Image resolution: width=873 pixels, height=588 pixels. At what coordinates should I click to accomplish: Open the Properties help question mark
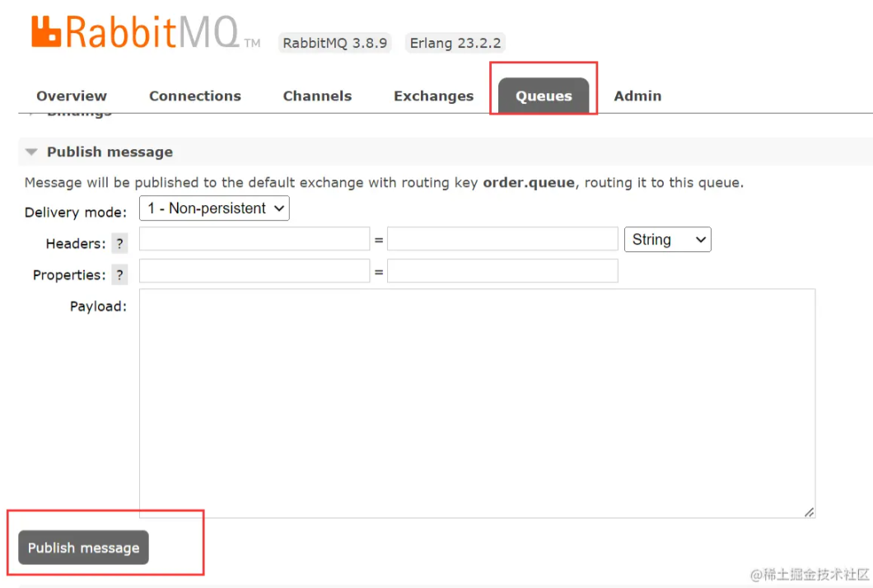pyautogui.click(x=119, y=274)
